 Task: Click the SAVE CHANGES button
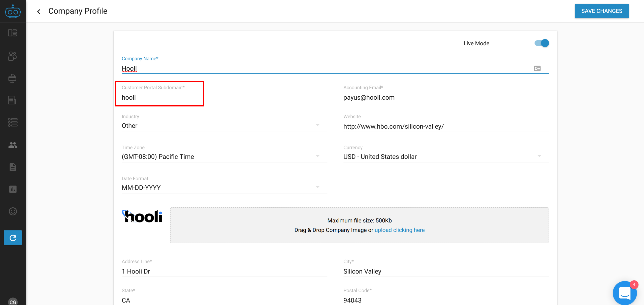602,11
